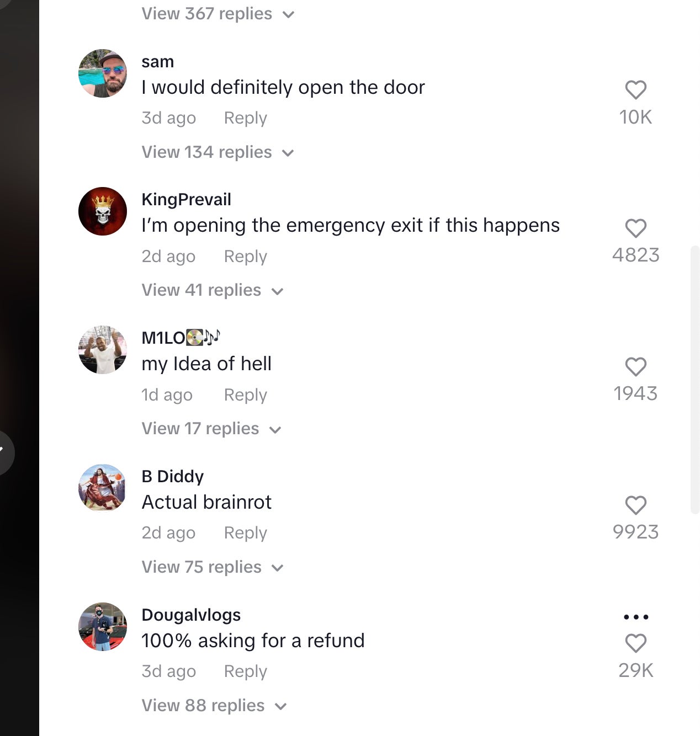Open KingPrevail's skull avatar
Viewport: 700px width, 736px height.
click(x=103, y=211)
